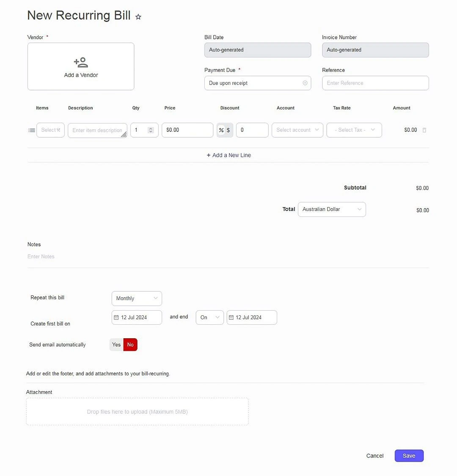Expand the Australian Dollar currency dropdown
The image size is (457, 476).
(x=332, y=209)
